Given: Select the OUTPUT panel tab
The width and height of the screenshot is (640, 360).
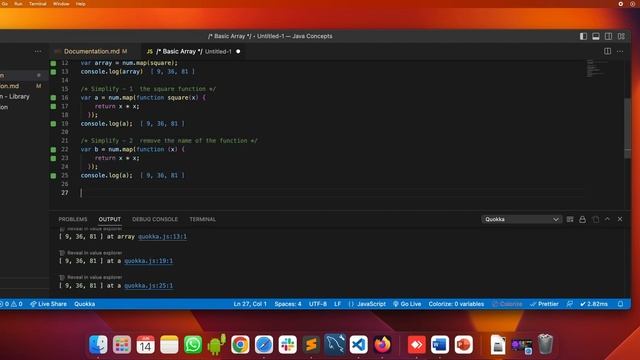Looking at the screenshot, I should (x=110, y=219).
